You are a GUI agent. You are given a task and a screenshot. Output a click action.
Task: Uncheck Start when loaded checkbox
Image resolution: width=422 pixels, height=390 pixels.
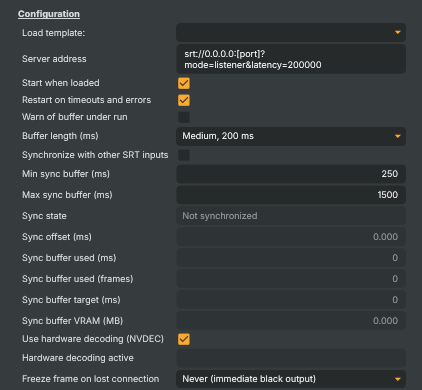pyautogui.click(x=184, y=83)
